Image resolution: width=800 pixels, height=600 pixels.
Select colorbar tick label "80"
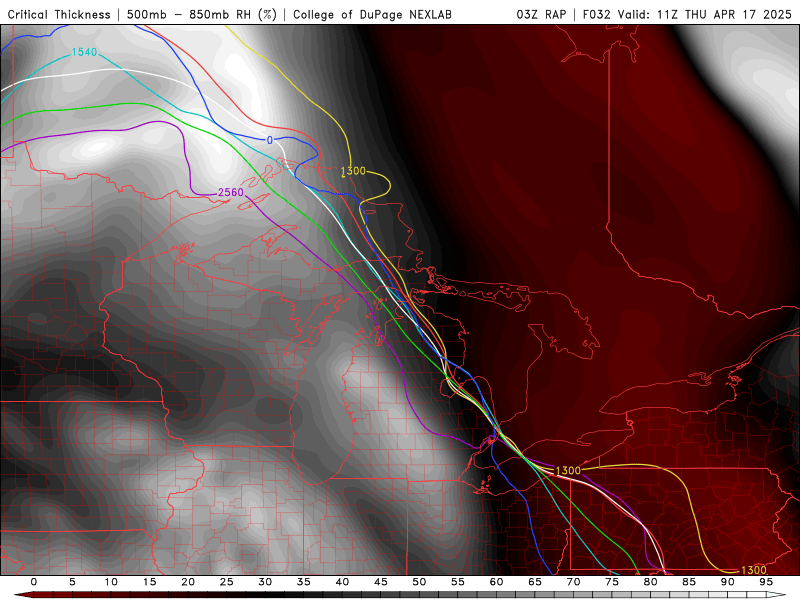(651, 582)
